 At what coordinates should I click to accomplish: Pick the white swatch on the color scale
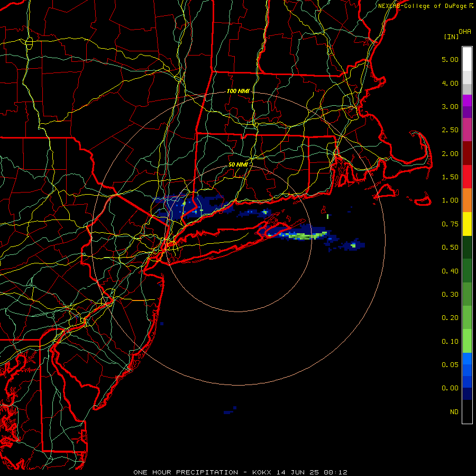[467, 59]
